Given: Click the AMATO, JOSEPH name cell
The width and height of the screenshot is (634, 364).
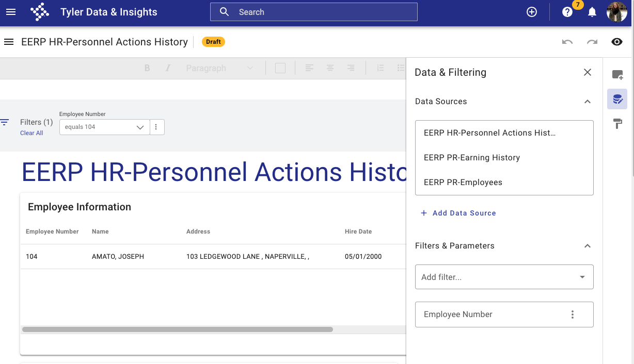Looking at the screenshot, I should click(118, 256).
